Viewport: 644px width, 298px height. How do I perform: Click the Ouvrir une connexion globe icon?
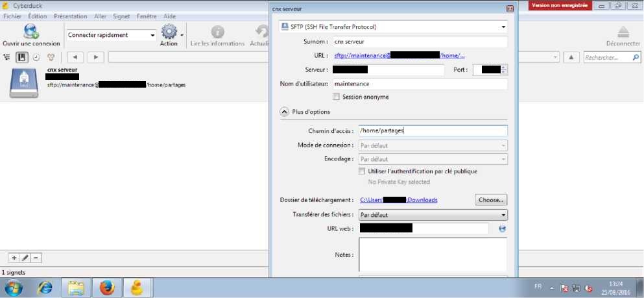pos(30,31)
